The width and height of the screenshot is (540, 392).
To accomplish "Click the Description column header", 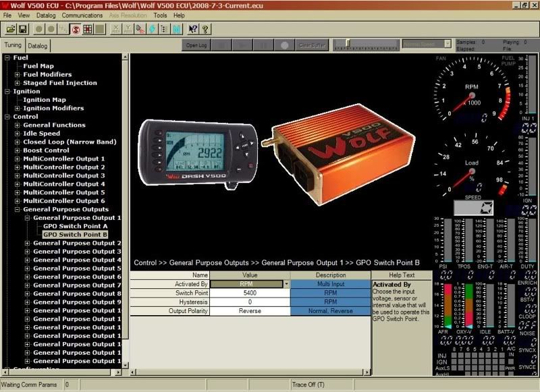I will pos(331,275).
